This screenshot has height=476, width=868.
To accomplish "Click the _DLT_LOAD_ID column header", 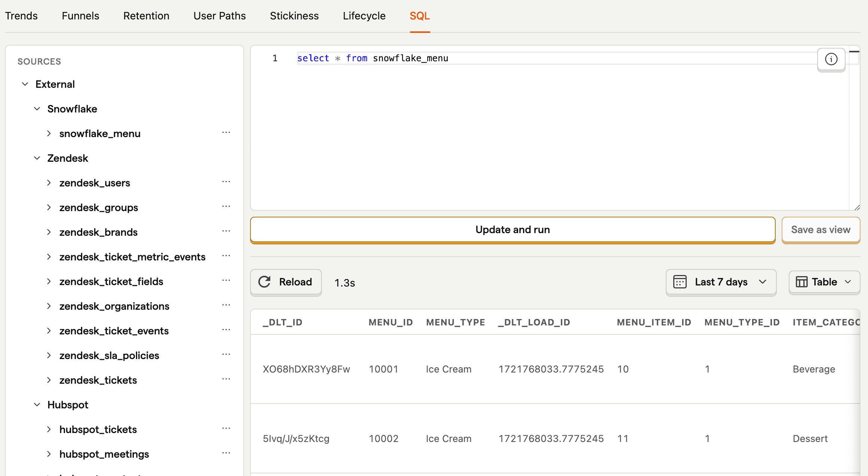I will click(x=534, y=322).
